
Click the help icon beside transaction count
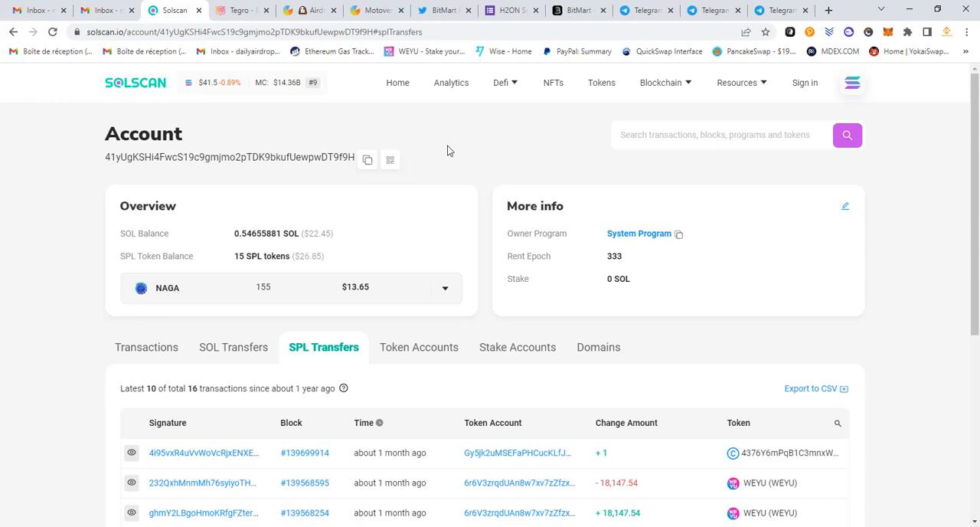tap(344, 388)
